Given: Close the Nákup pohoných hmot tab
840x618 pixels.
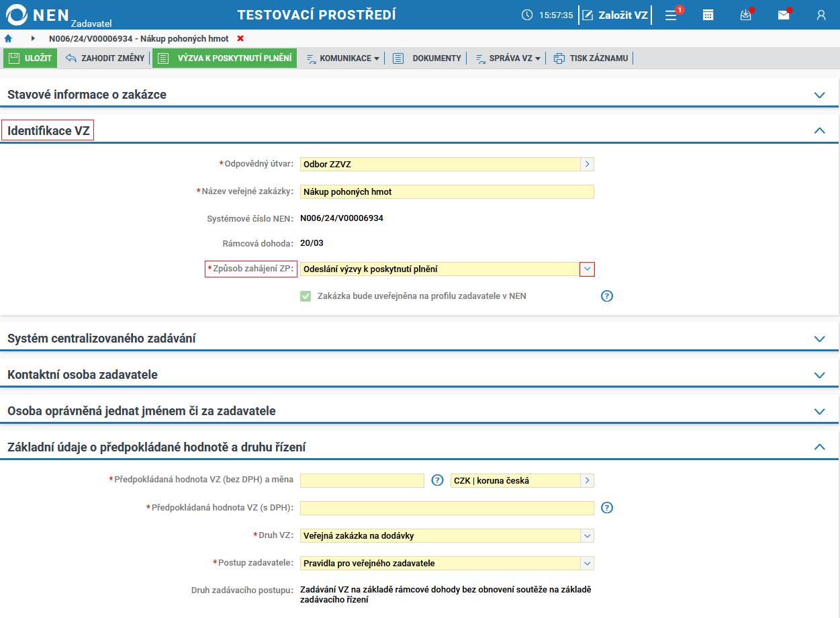Looking at the screenshot, I should [x=240, y=39].
